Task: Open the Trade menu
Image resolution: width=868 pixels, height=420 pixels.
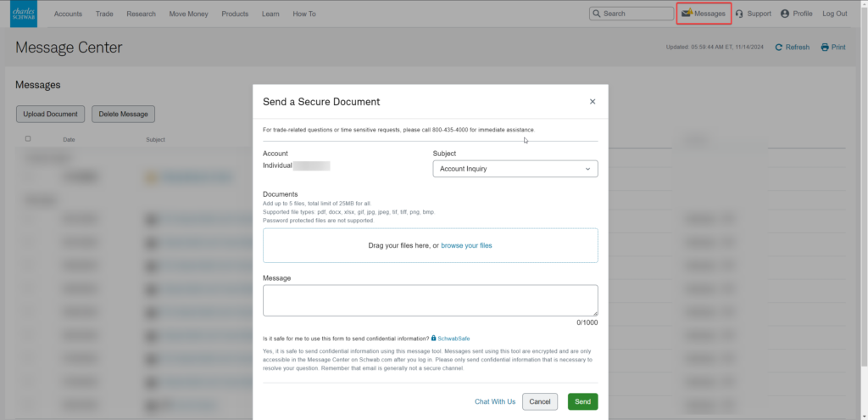Action: click(x=104, y=14)
